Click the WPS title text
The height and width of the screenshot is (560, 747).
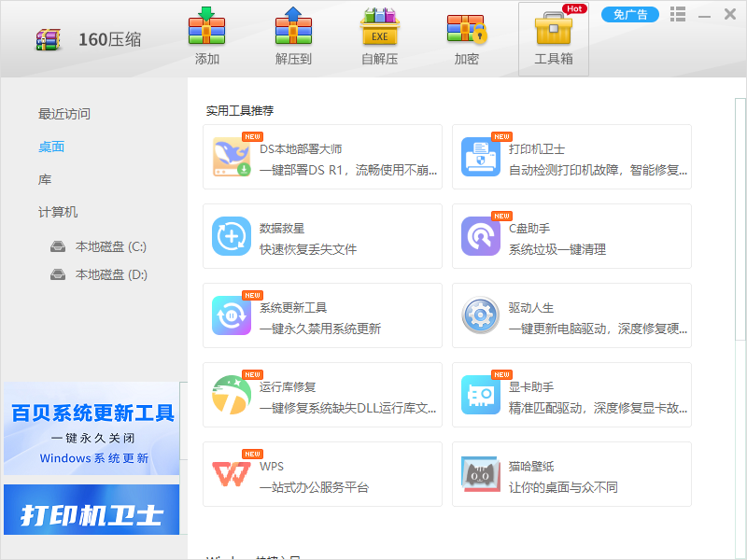pyautogui.click(x=272, y=467)
